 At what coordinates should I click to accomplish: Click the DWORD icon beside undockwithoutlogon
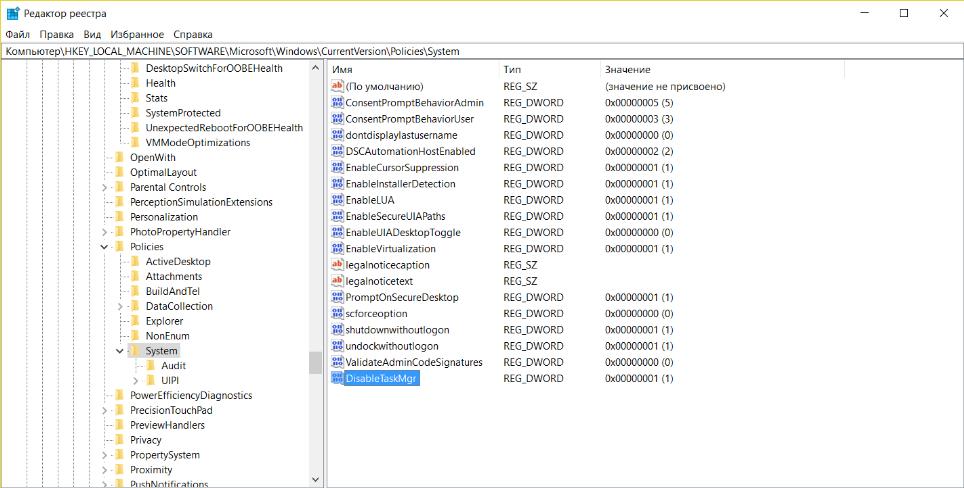coord(337,346)
